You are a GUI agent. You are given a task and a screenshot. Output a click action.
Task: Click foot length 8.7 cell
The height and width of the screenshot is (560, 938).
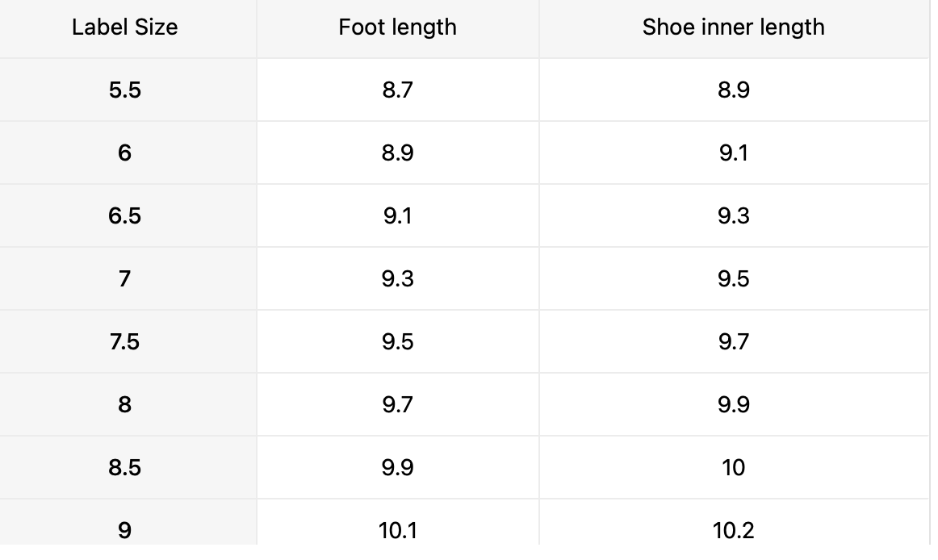click(x=397, y=90)
